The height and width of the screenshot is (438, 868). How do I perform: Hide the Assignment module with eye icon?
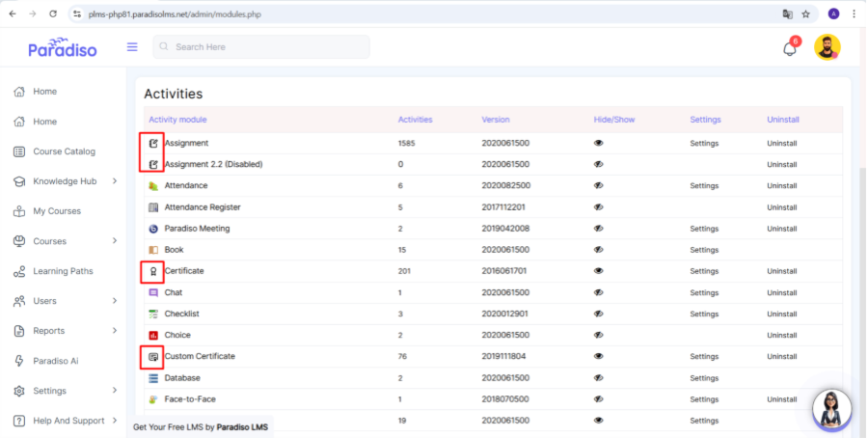599,143
